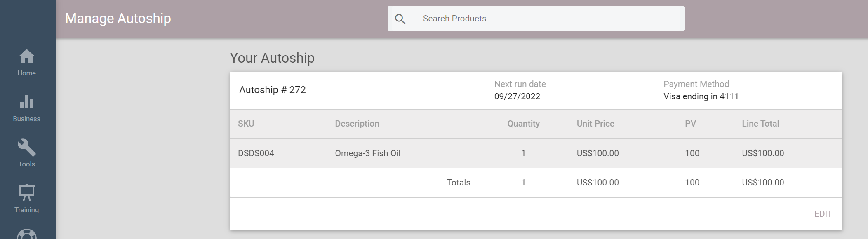This screenshot has width=868, height=239.
Task: Click the PV column header
Action: tap(690, 124)
